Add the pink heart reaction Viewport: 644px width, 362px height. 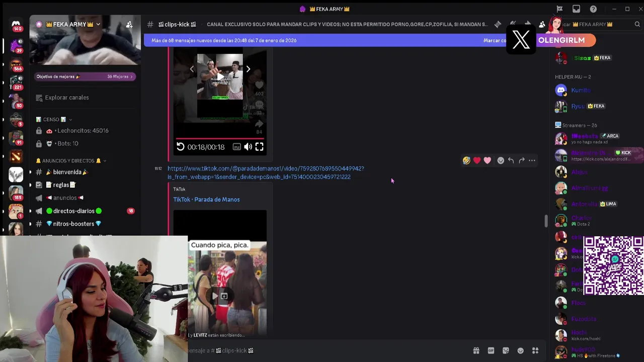tap(488, 160)
